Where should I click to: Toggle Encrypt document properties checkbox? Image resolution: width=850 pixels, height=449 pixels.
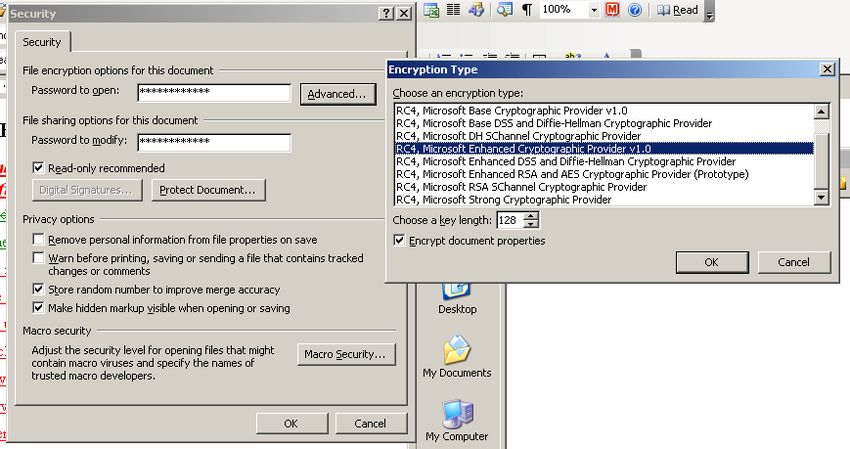pyautogui.click(x=399, y=240)
